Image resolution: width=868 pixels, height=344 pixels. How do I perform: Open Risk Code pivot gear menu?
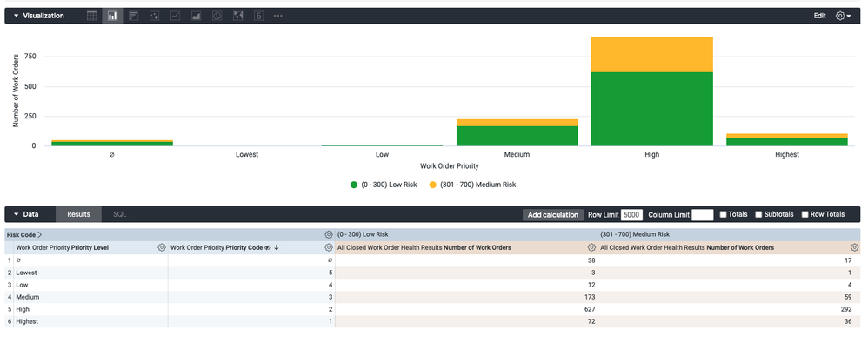point(328,235)
